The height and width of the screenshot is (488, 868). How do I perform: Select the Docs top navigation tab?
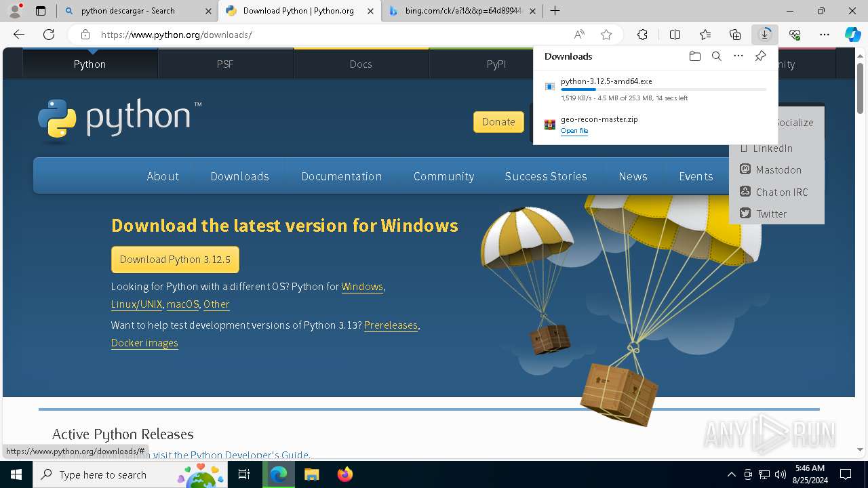point(361,64)
